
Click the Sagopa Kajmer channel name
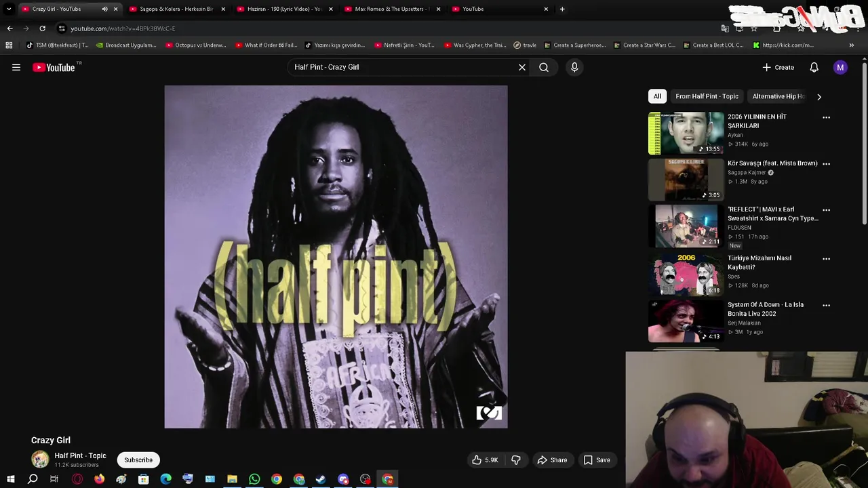pyautogui.click(x=747, y=173)
